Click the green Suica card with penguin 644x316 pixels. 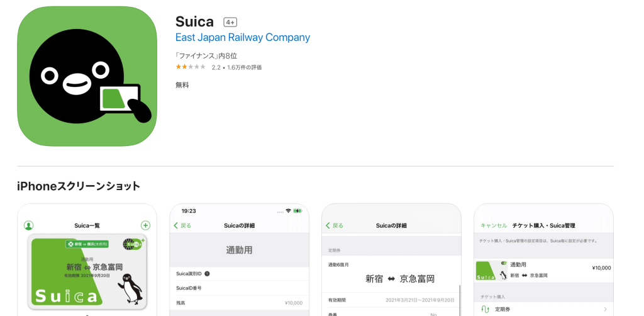(x=87, y=272)
